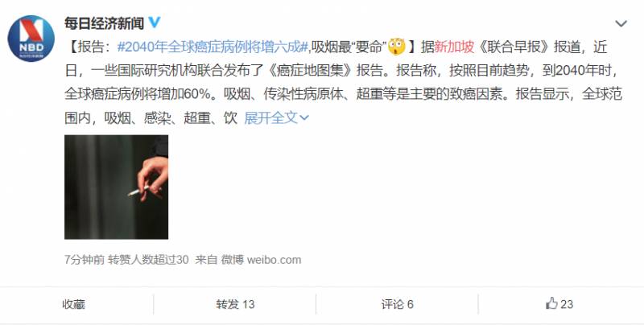
Task: Click the astonished face emoji
Action: pos(396,47)
